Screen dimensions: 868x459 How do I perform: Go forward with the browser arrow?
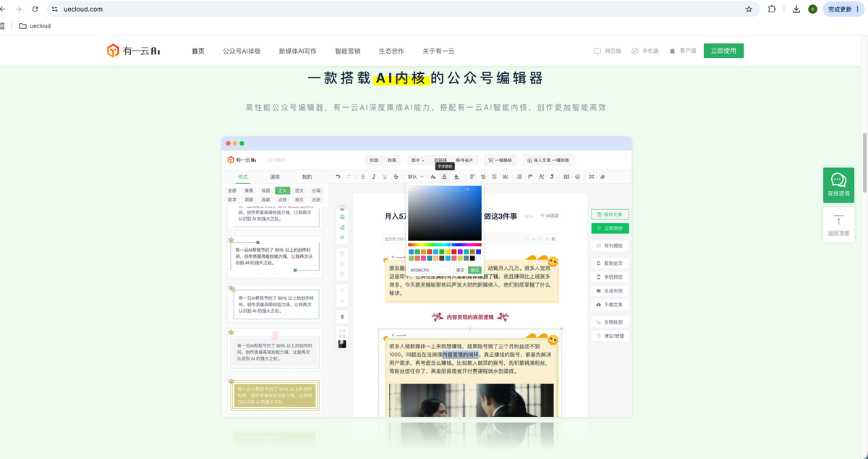click(18, 9)
